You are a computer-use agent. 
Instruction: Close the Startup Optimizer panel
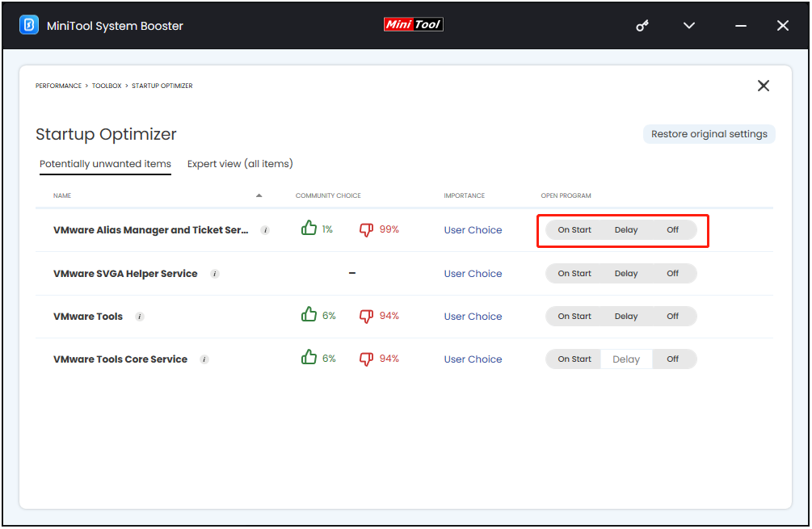point(763,86)
